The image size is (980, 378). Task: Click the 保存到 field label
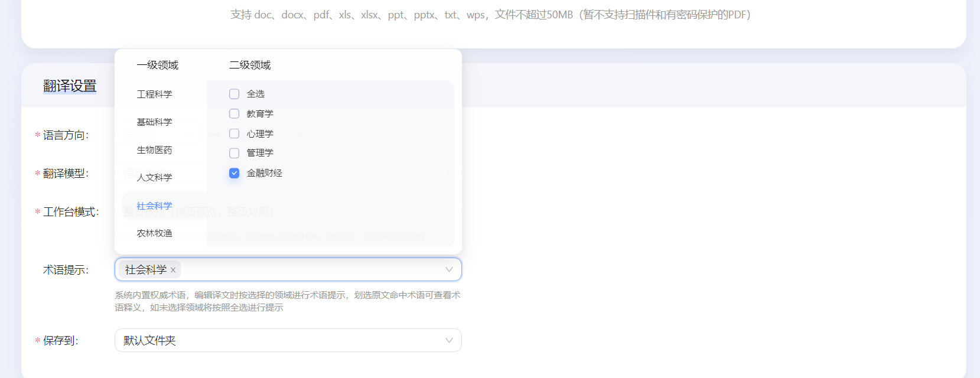[60, 341]
